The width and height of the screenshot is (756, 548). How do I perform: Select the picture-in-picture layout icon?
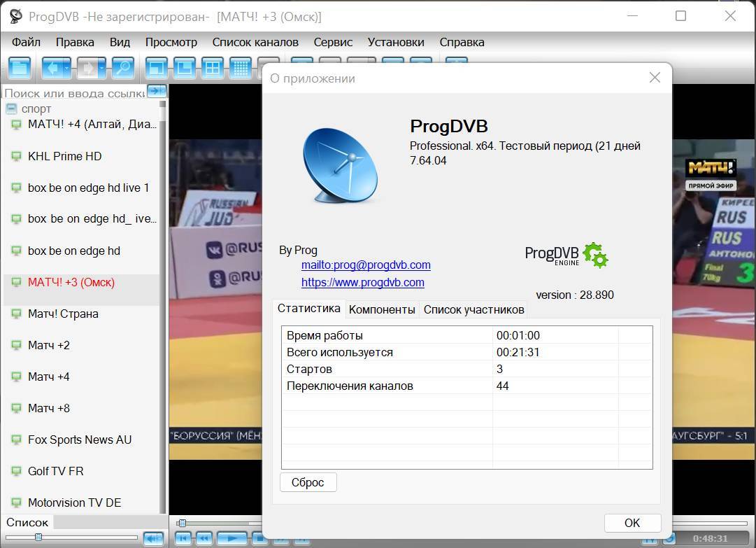tap(184, 68)
